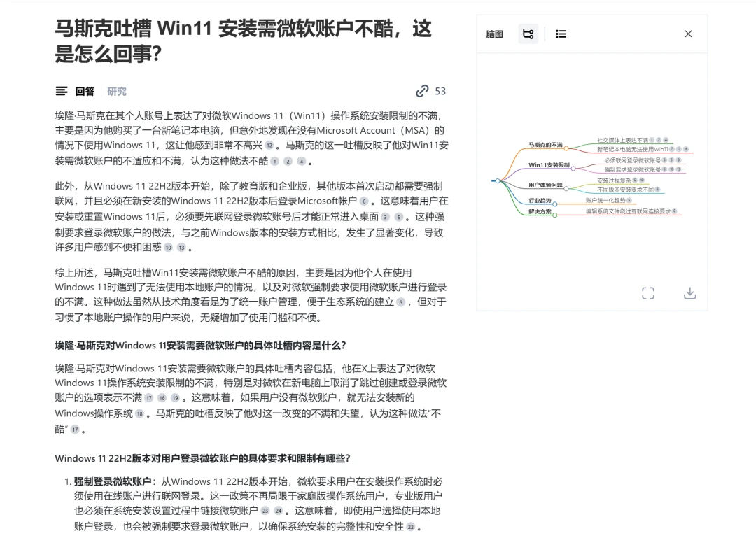Click heading Windows 11 22H2版本对用户登录微软账户的具体要求
Screen dimensions: 756x538
coord(202,458)
